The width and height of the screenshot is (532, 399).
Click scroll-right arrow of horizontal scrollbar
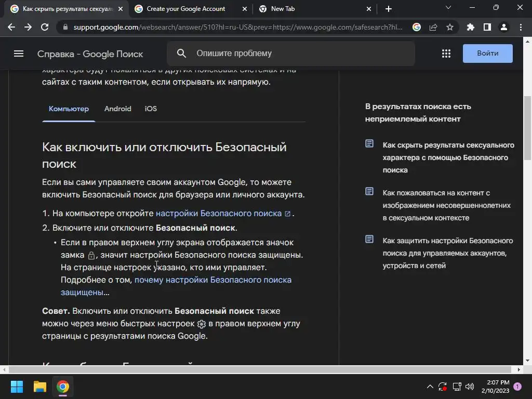pos(519,369)
